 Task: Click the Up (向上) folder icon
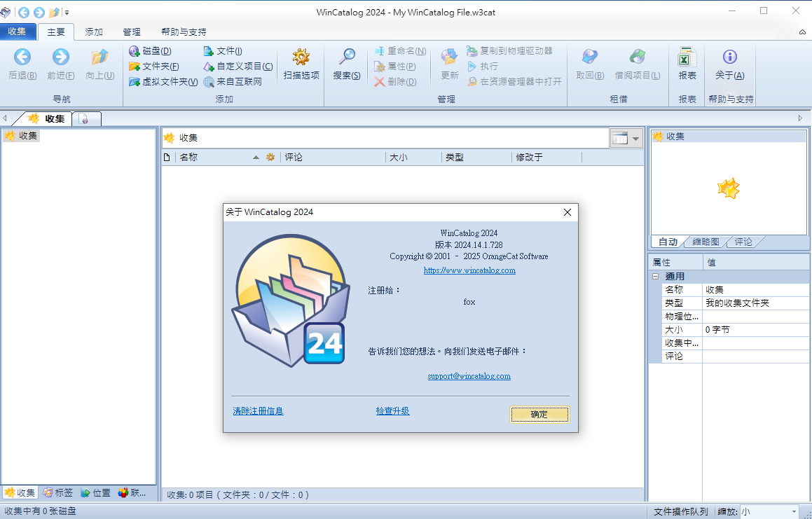click(x=99, y=57)
